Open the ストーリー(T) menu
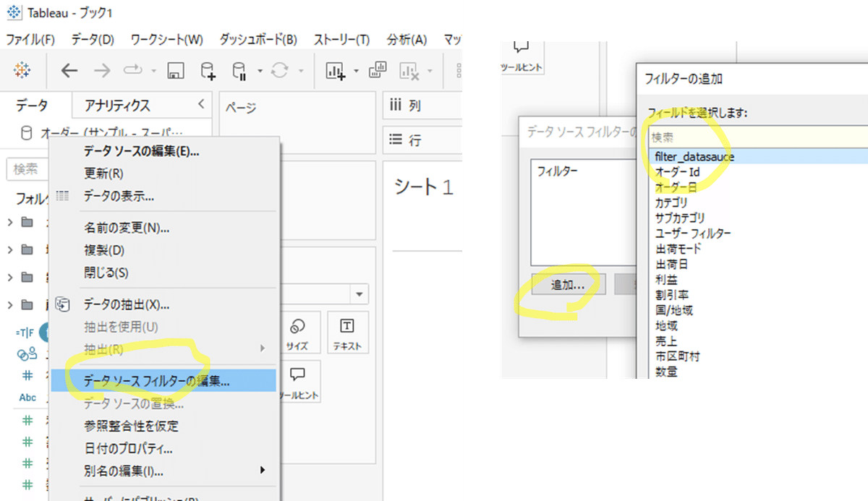 341,39
